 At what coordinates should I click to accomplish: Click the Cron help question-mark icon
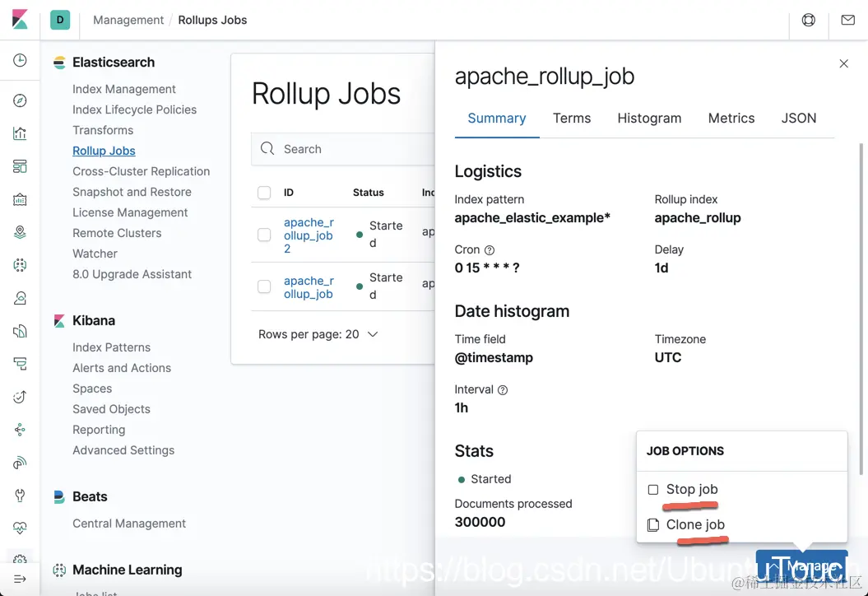pyautogui.click(x=490, y=249)
